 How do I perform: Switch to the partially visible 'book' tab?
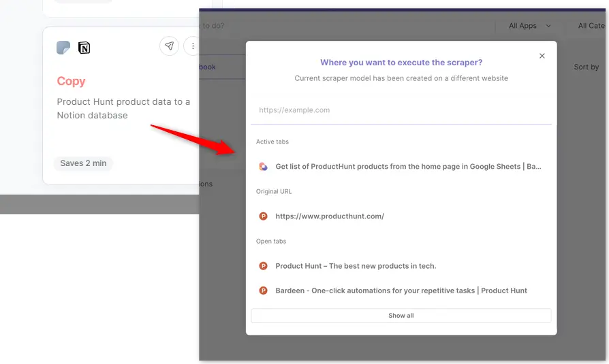(x=207, y=67)
